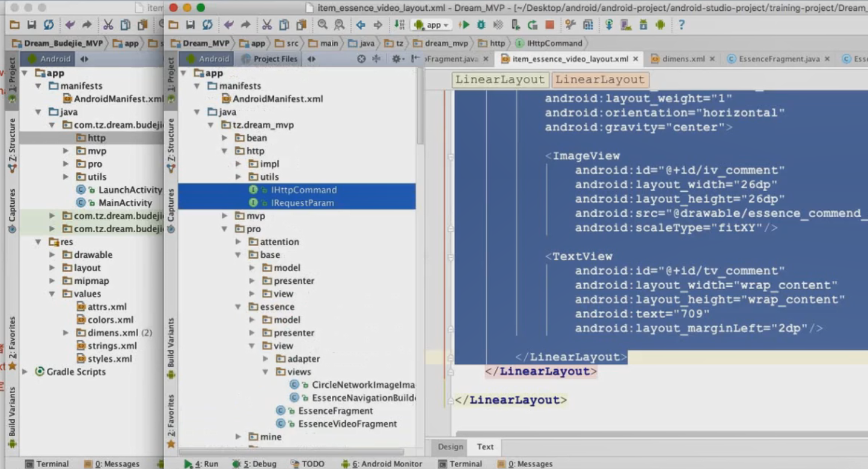Open the app run configuration dropdown

pos(432,25)
